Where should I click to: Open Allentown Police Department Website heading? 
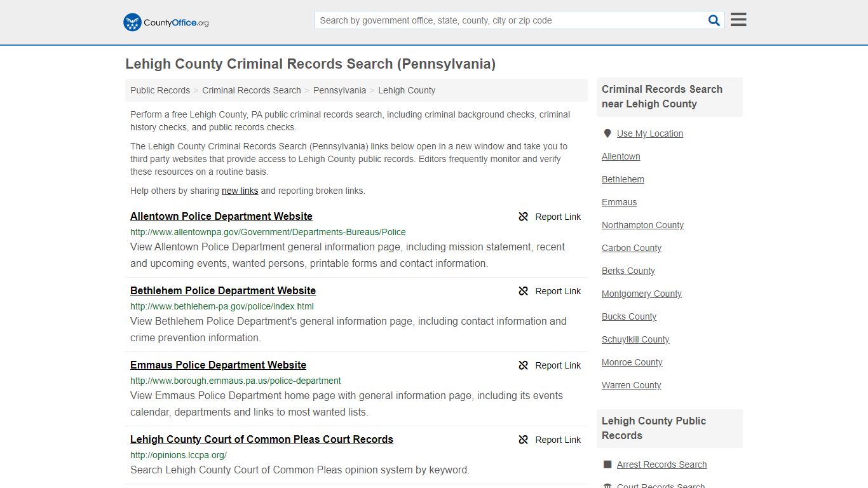pyautogui.click(x=221, y=216)
